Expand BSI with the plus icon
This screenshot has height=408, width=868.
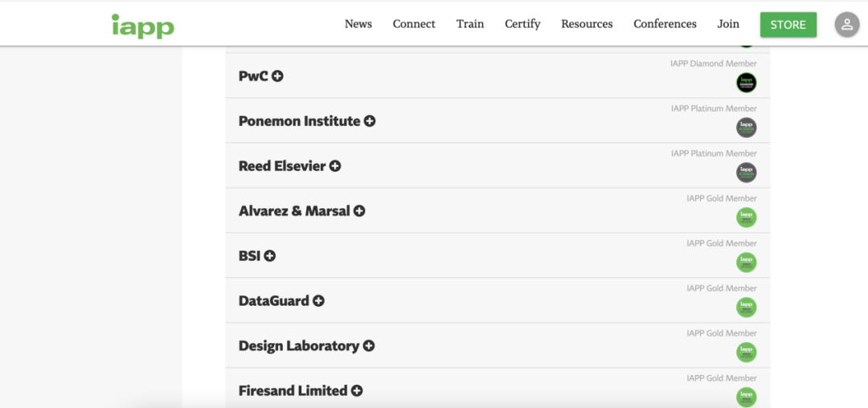269,256
